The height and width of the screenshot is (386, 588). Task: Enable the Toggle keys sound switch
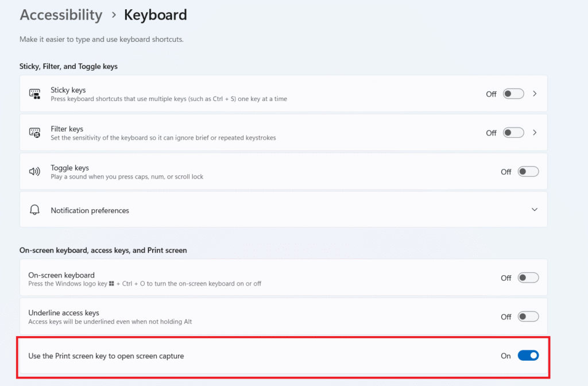click(528, 172)
